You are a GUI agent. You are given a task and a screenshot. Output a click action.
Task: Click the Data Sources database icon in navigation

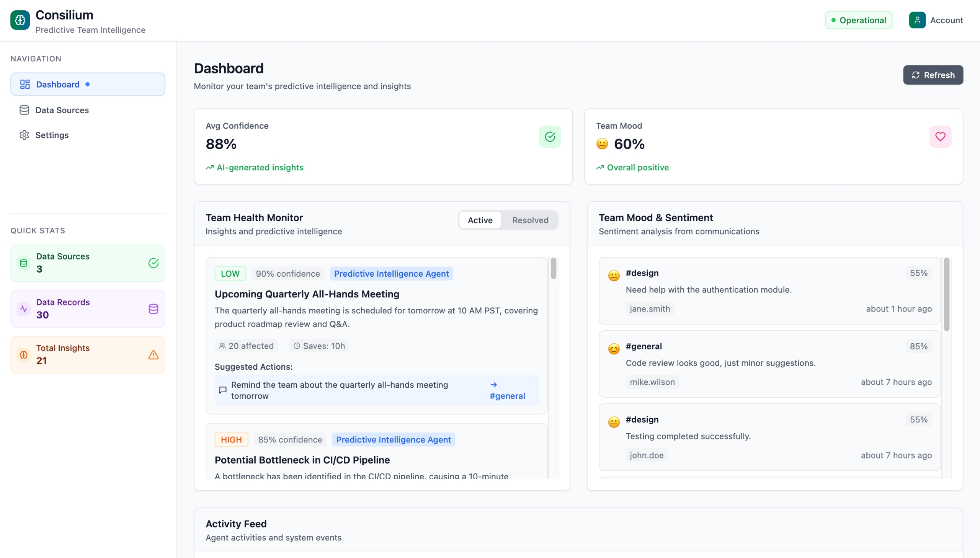[24, 110]
